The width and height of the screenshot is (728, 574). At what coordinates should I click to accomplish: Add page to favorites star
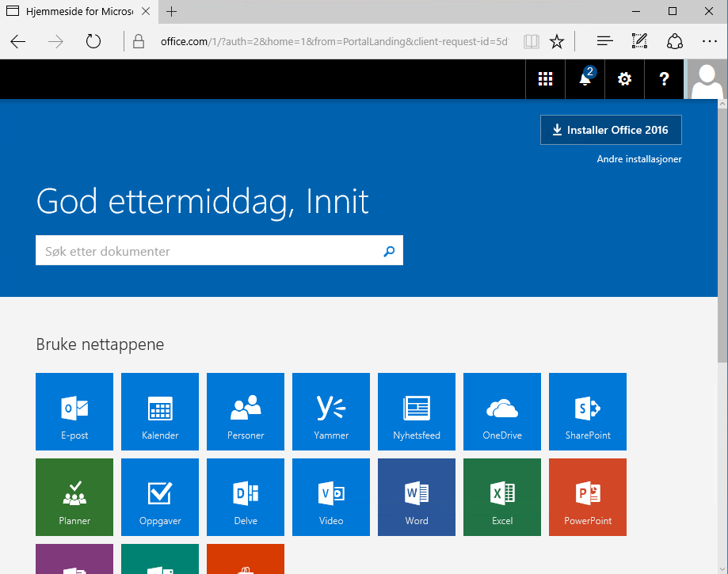[x=557, y=42]
